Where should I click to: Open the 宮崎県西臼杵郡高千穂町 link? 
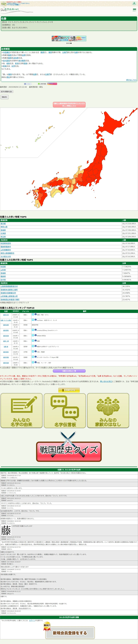point(10,299)
